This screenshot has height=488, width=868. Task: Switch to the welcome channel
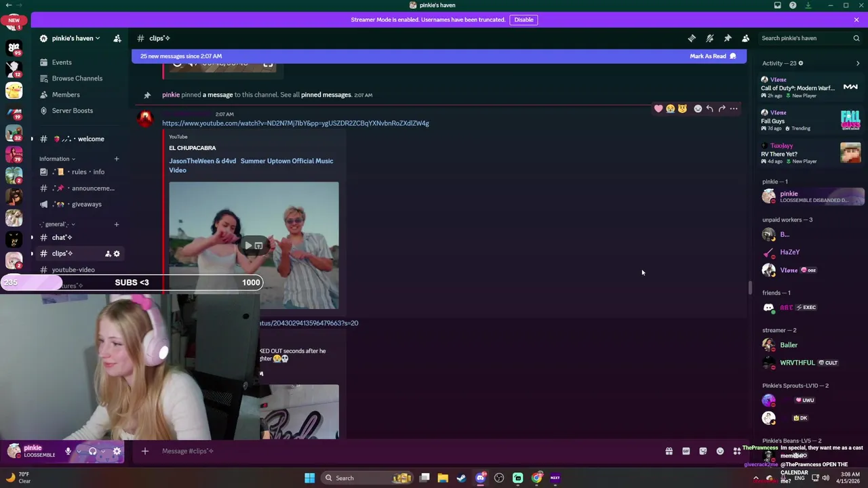coord(80,139)
